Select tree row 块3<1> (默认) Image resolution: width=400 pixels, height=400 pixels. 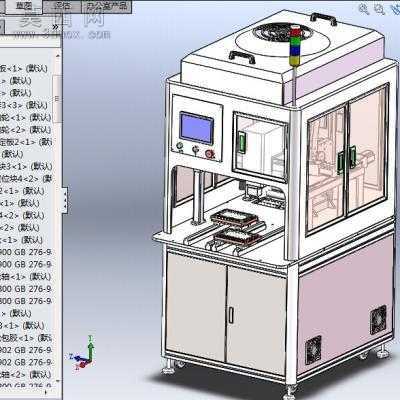click(x=26, y=166)
